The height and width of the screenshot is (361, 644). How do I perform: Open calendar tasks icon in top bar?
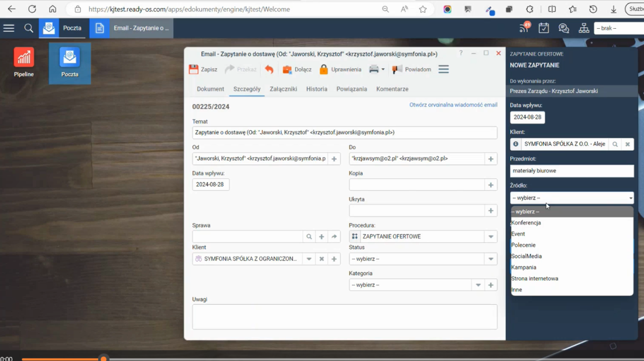coord(543,28)
